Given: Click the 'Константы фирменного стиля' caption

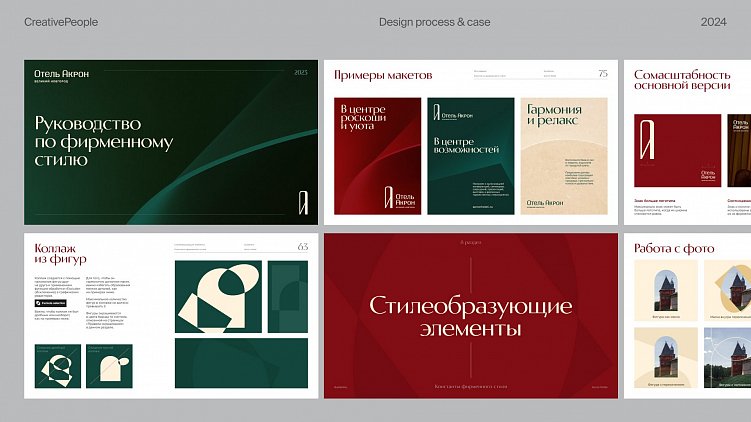Looking at the screenshot, I should click(x=471, y=387).
